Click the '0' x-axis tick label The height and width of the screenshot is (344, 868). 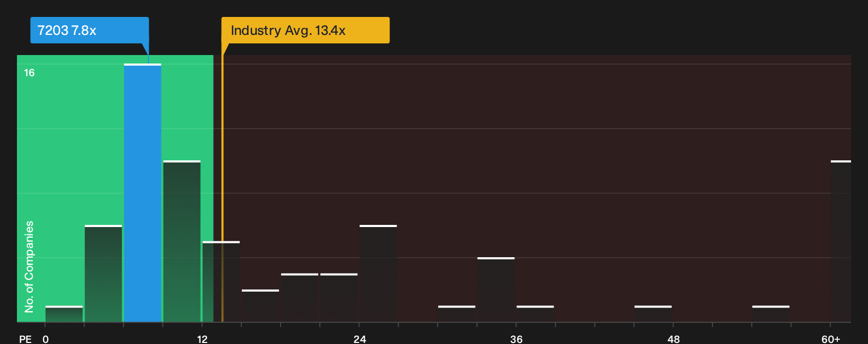46,339
